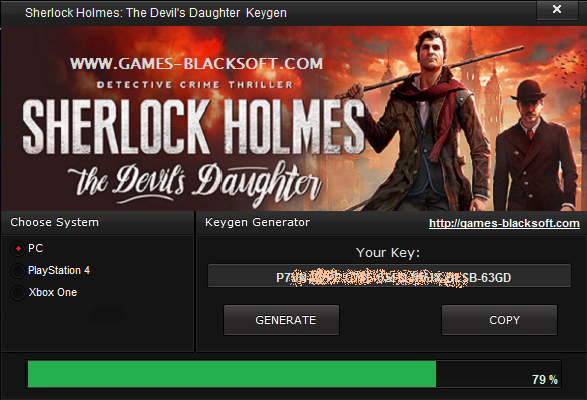The height and width of the screenshot is (400, 587).
Task: Select the PC radio button
Action: (18, 249)
